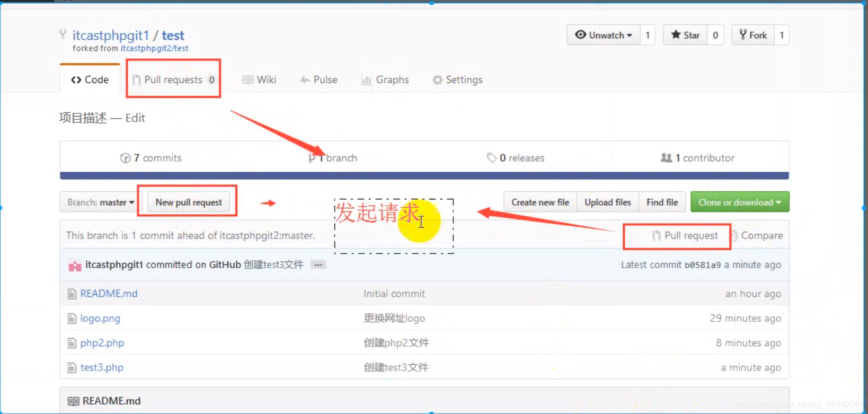This screenshot has height=414, width=868.
Task: Click the README.md file icon in file list
Action: click(x=72, y=294)
